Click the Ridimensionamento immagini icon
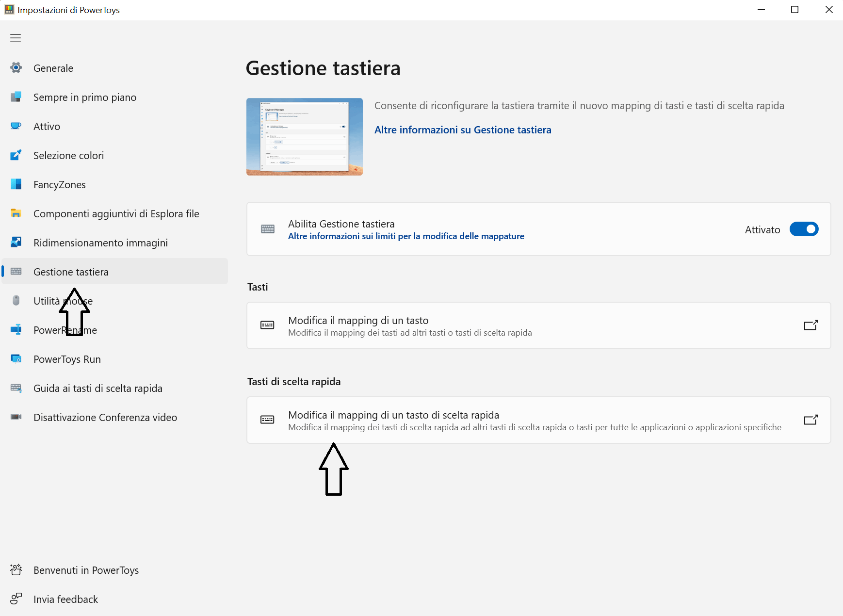The image size is (843, 616). [x=16, y=243]
